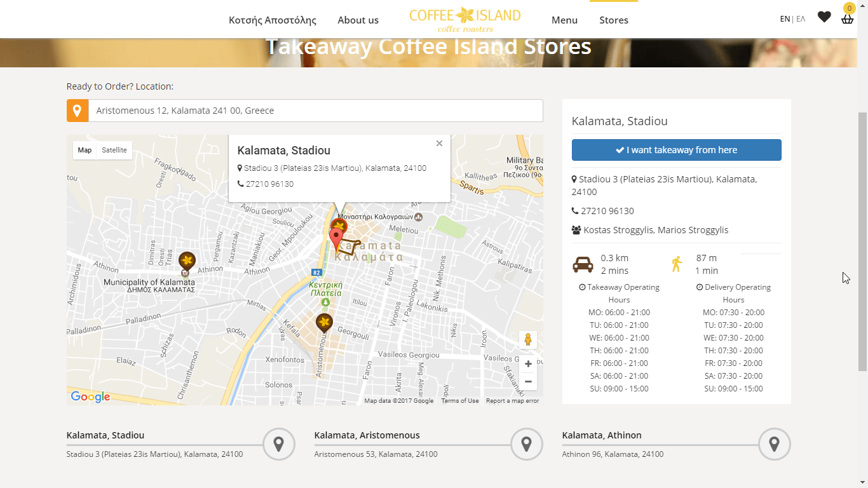Select the Kalamata, Aristomenous store title
Viewport: 868px width, 488px height.
tap(367, 435)
